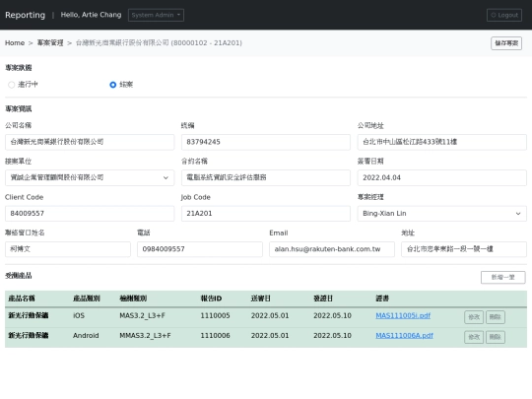Go to Home in breadcrumb
This screenshot has height=399, width=532.
coord(15,42)
